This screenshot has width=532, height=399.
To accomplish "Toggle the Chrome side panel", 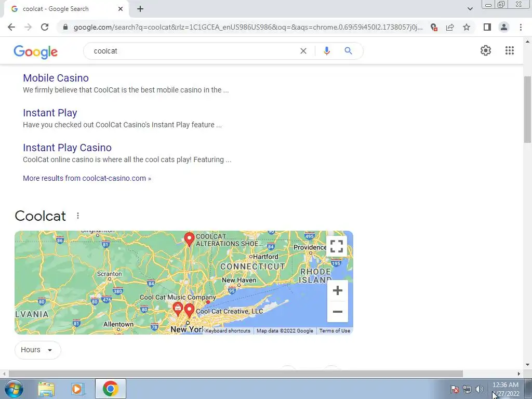I will [487, 27].
